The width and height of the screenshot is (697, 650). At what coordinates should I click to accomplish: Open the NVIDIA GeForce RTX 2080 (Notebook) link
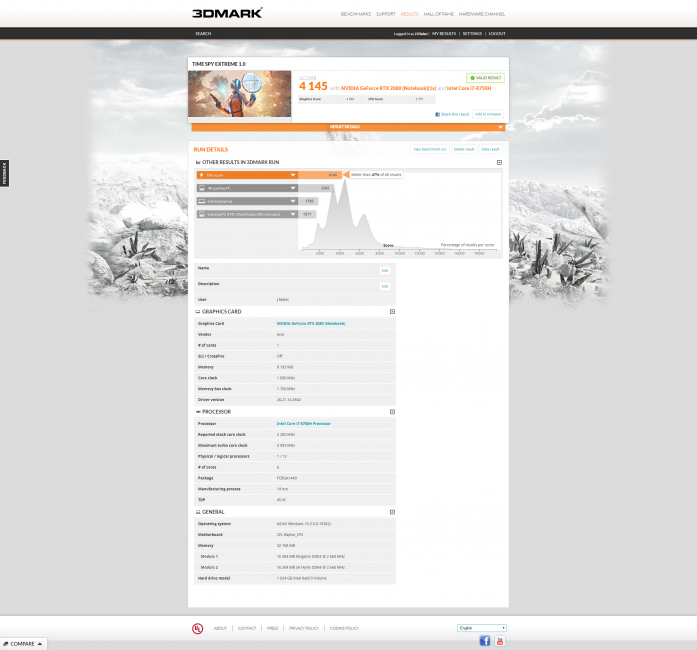[311, 324]
